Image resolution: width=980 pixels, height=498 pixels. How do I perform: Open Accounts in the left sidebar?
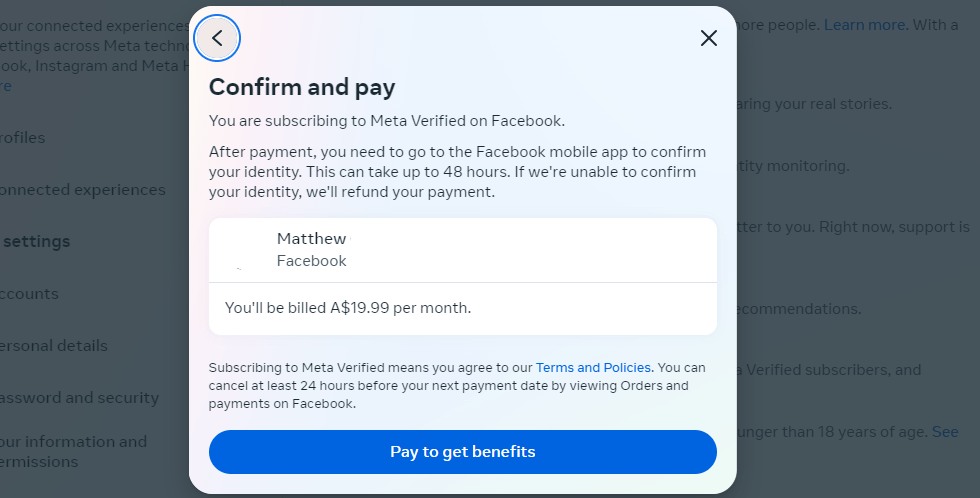[29, 294]
